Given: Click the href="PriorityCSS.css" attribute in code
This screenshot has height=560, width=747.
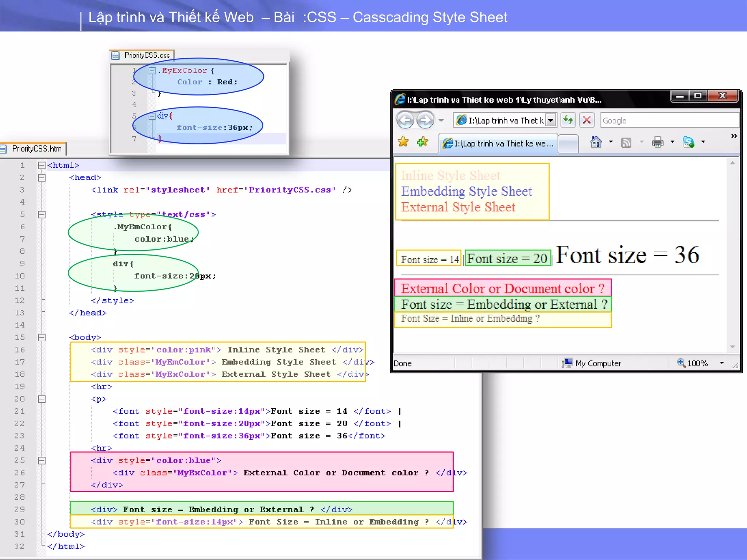Looking at the screenshot, I should [276, 190].
